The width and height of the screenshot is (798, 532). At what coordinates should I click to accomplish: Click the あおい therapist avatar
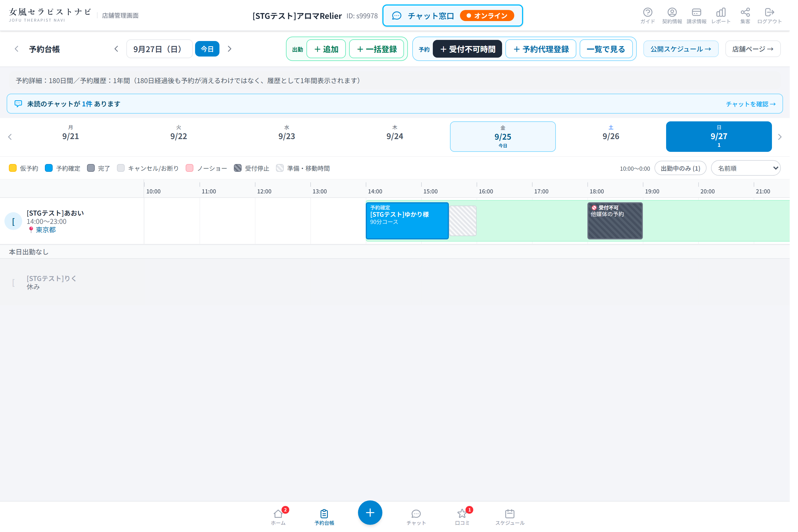[13, 223]
